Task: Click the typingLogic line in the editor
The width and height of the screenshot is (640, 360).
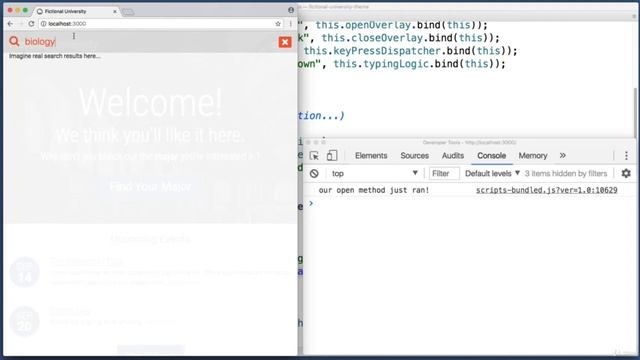Action: point(401,64)
